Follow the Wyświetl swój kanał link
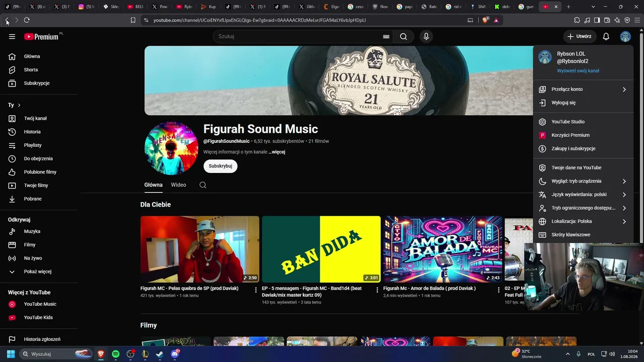 point(578,71)
